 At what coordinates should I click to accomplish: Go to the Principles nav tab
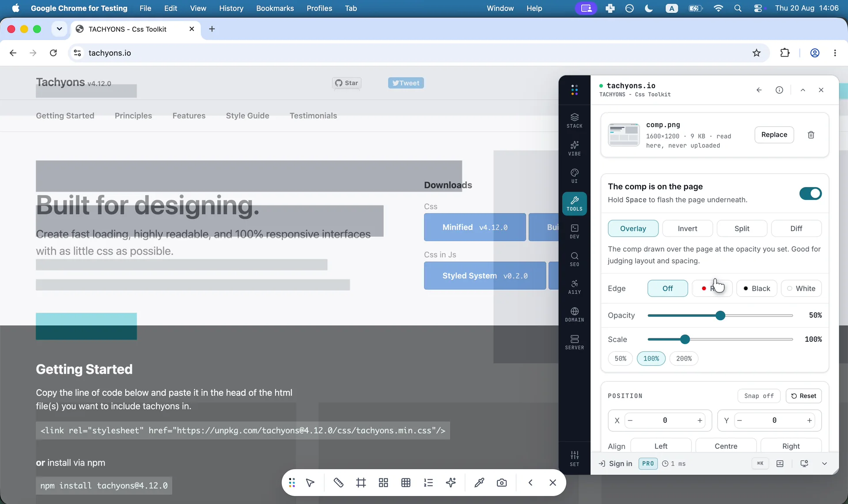click(133, 116)
